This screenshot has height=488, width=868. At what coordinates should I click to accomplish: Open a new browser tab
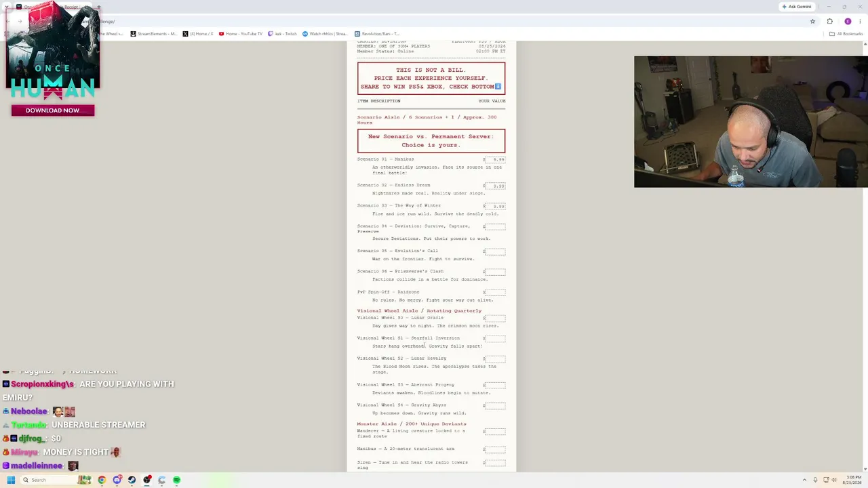click(x=98, y=7)
